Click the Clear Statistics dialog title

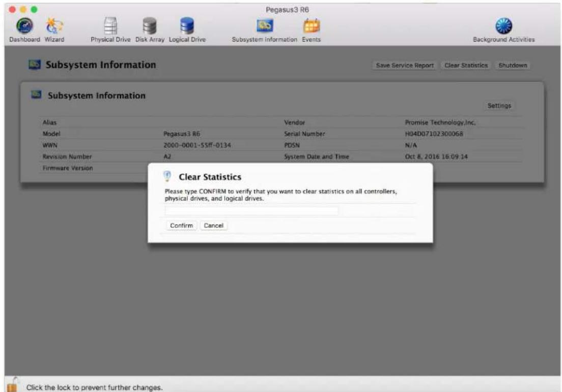pos(210,177)
